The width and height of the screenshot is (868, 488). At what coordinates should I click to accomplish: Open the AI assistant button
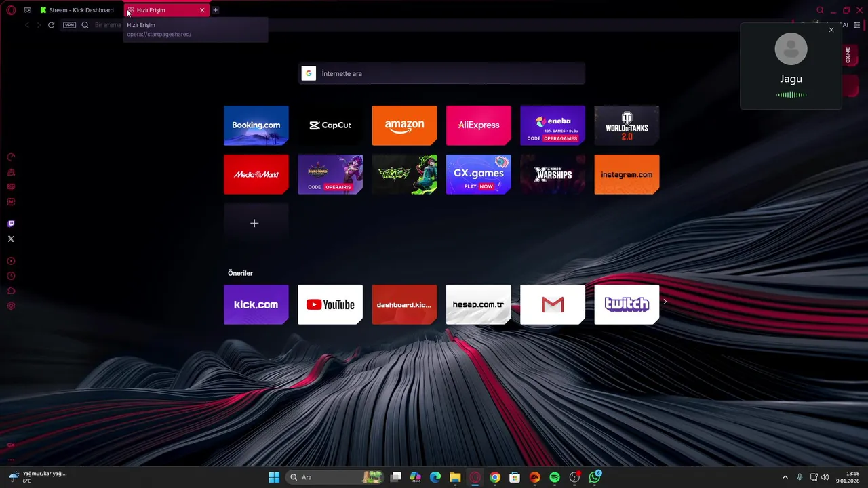(x=844, y=25)
